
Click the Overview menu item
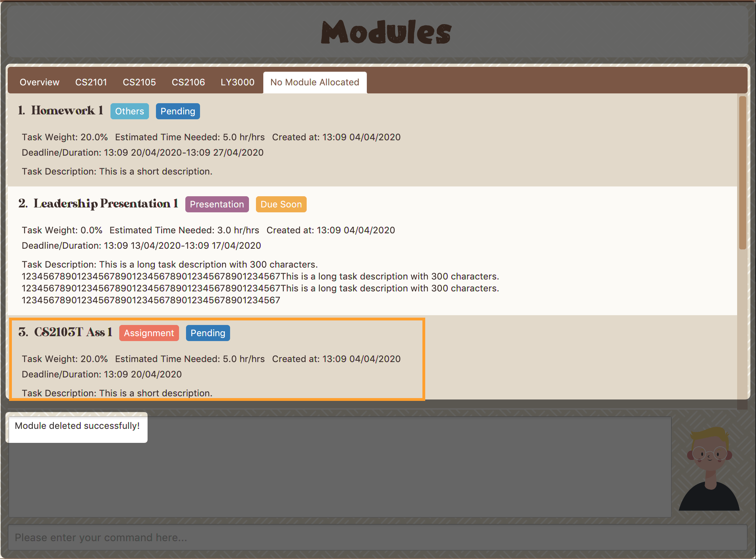tap(39, 82)
